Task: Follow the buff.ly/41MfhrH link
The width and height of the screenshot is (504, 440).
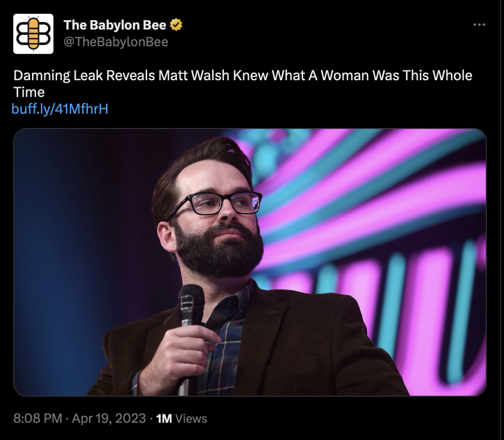Action: coord(60,109)
